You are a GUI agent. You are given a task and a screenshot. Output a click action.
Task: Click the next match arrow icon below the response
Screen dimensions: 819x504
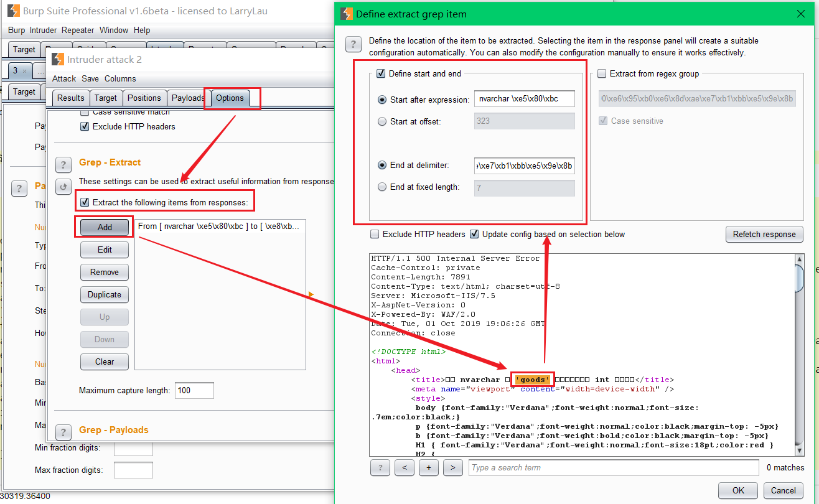452,467
